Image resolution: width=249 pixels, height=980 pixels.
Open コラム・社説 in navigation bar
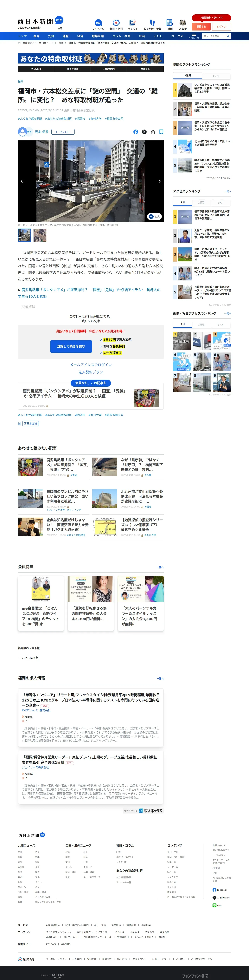point(121,36)
